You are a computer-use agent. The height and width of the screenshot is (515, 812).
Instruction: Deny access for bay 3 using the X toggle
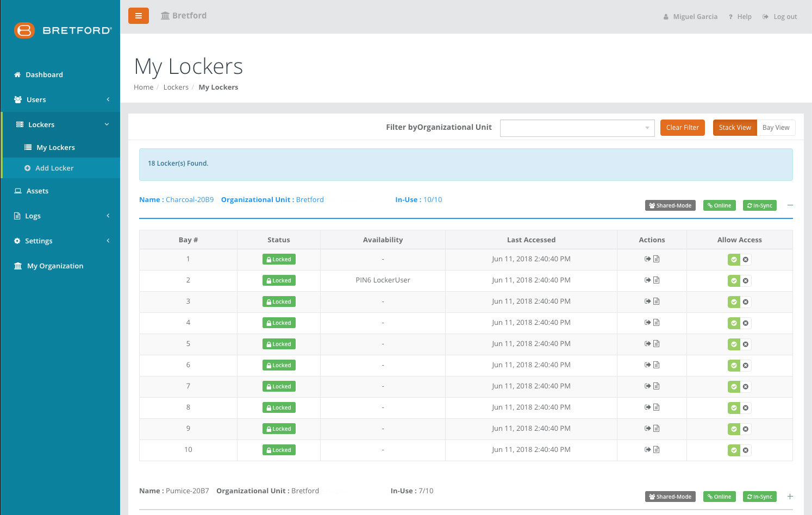pos(746,302)
